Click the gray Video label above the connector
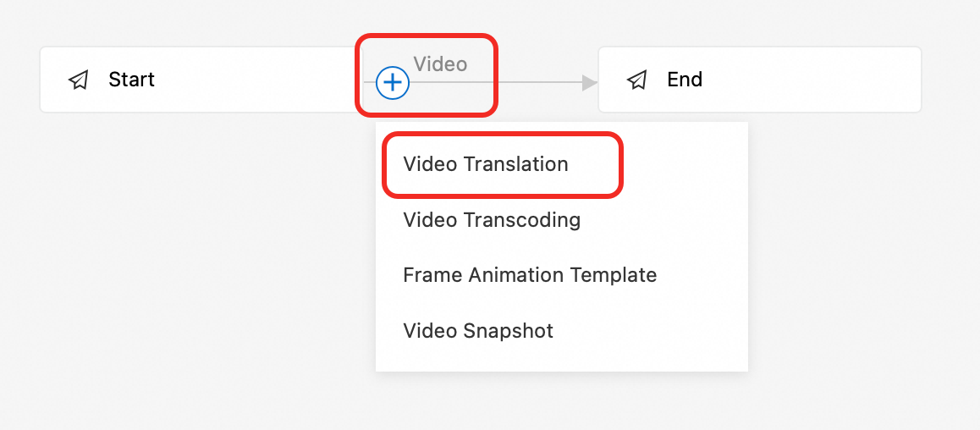The height and width of the screenshot is (430, 980). 440,63
